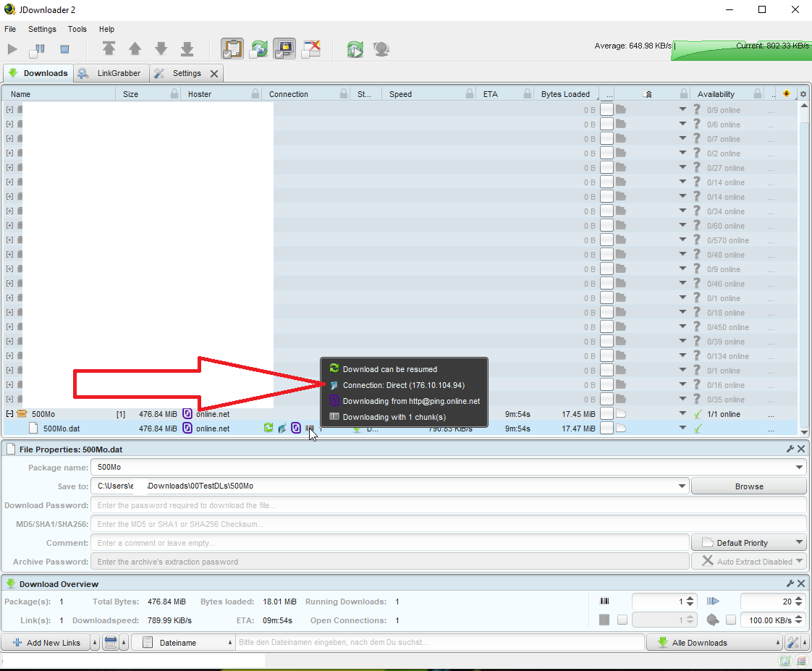
Task: Close the Download Overview panel
Action: click(x=801, y=583)
